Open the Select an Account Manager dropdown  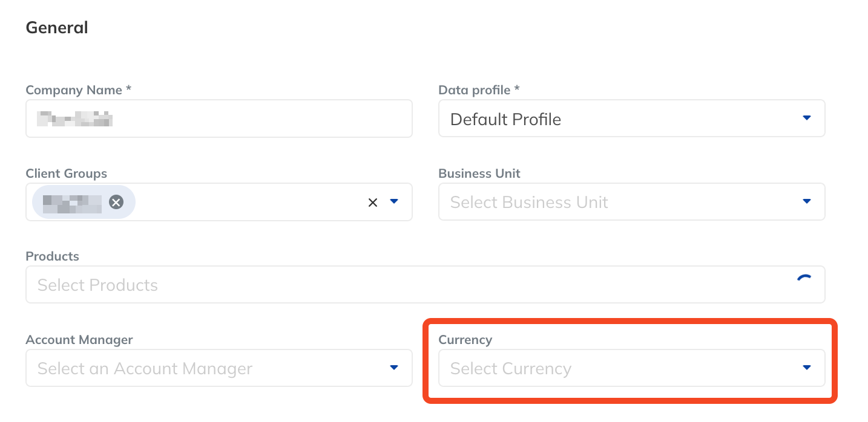tap(219, 368)
